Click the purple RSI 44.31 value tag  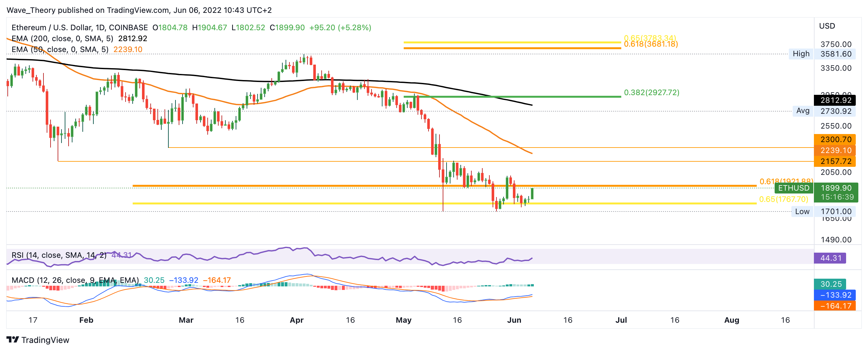click(830, 258)
